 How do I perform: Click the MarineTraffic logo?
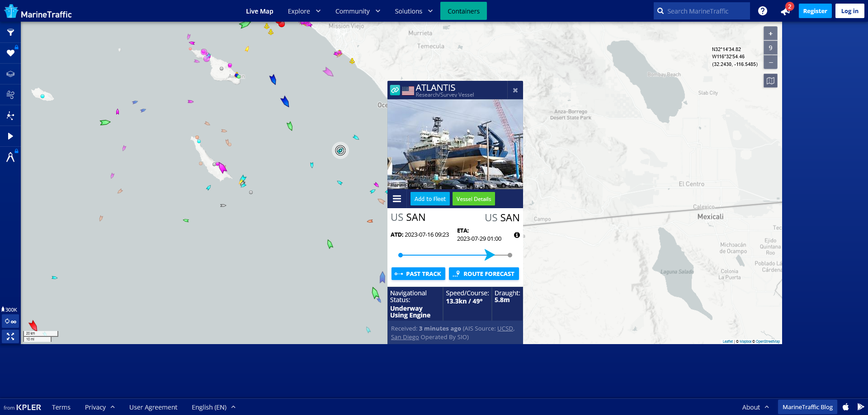pos(38,11)
